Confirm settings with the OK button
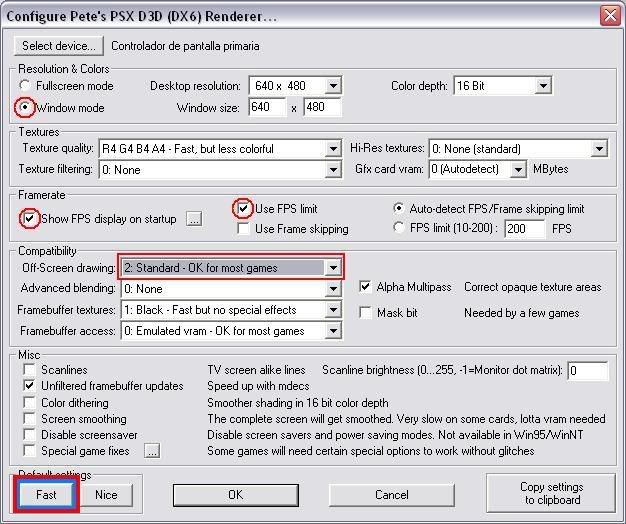Screen dimensions: 626x524 (236, 495)
